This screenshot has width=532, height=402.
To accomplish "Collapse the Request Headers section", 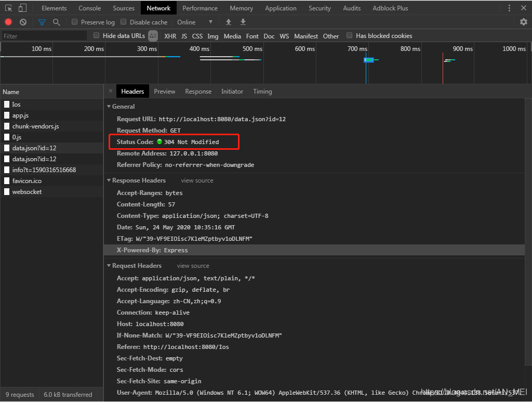I will click(x=109, y=266).
